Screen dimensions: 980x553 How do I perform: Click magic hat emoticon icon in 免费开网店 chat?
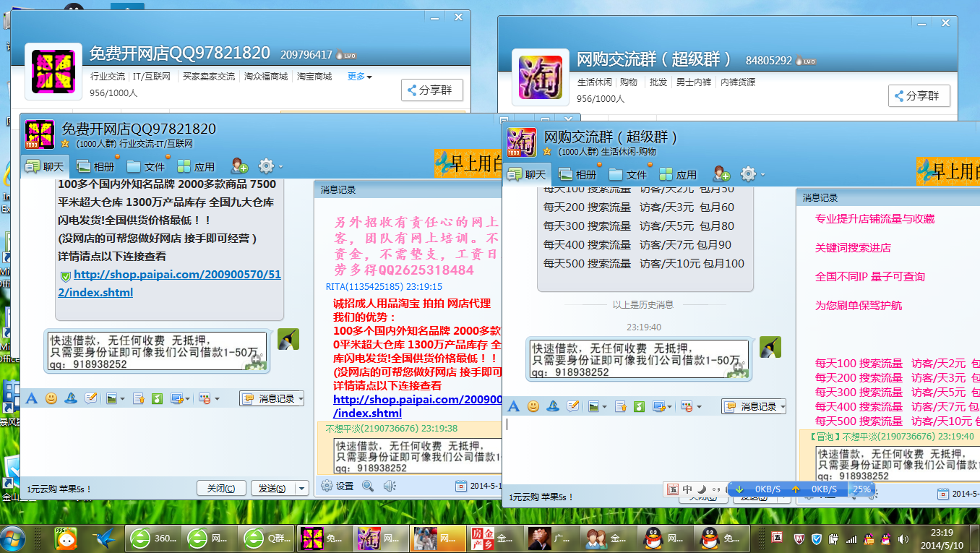(x=71, y=398)
